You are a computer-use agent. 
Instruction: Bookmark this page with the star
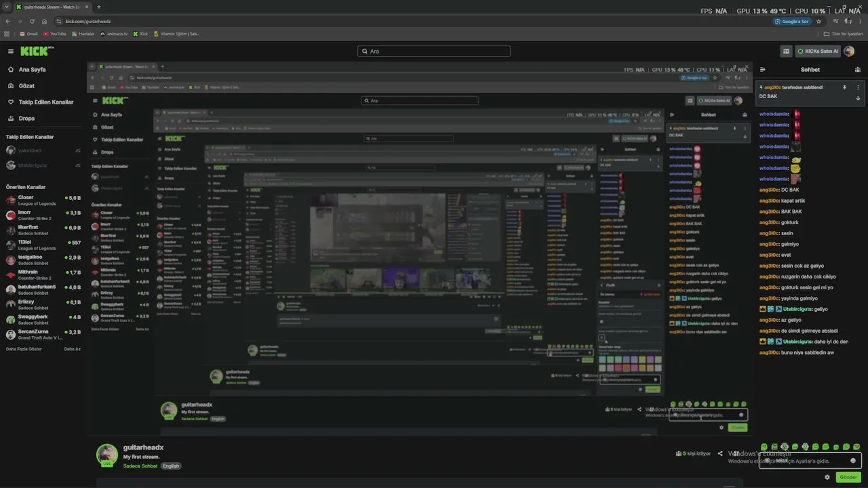coord(818,21)
